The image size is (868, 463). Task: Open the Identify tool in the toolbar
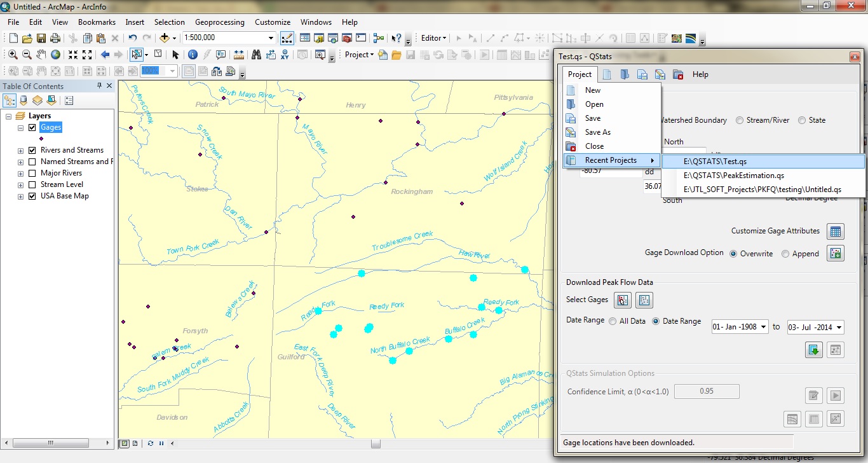193,55
